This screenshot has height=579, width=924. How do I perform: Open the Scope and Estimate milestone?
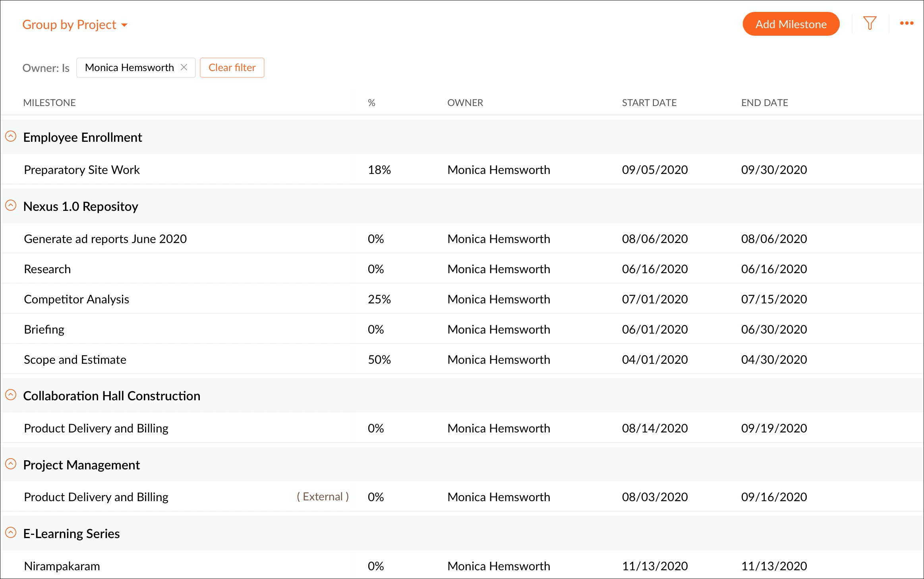pyautogui.click(x=75, y=360)
